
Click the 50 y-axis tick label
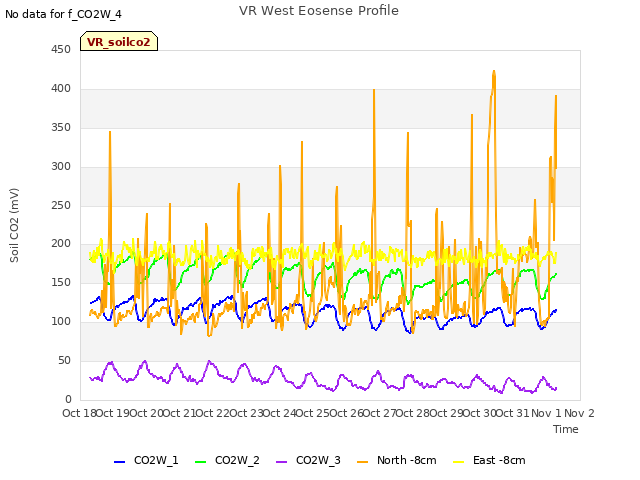(x=64, y=361)
